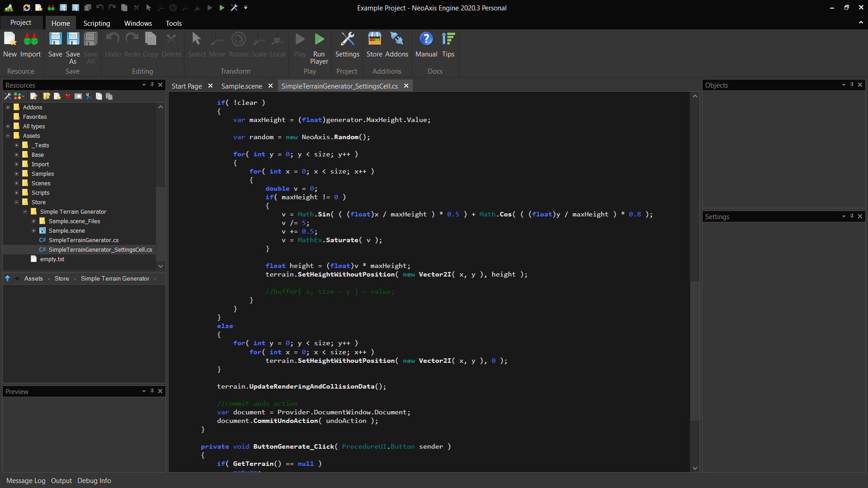
Task: Activate the Scale transform tool
Action: 259,45
